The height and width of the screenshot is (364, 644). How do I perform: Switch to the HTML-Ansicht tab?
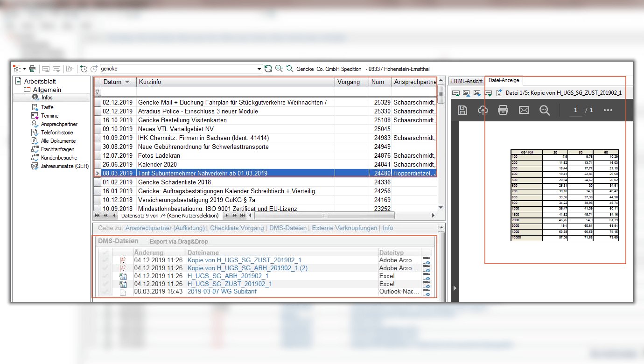pos(467,81)
